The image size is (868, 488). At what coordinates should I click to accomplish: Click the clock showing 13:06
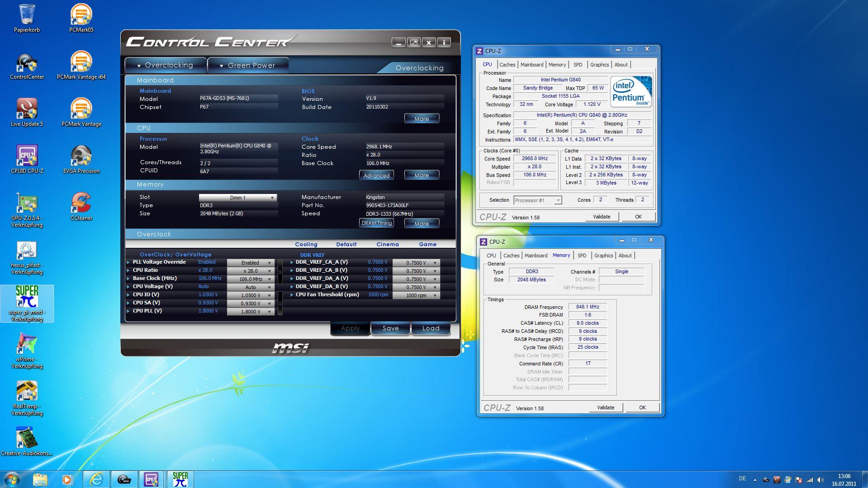click(x=844, y=476)
